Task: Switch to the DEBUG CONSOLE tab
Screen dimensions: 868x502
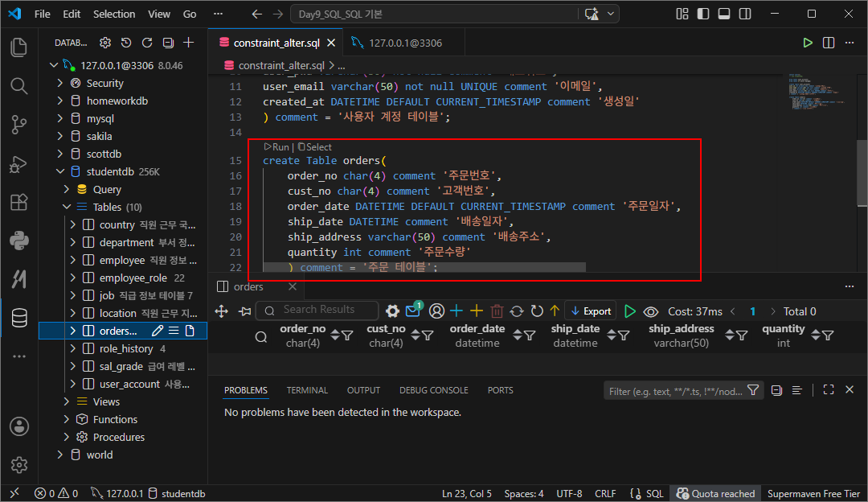Action: coord(434,390)
